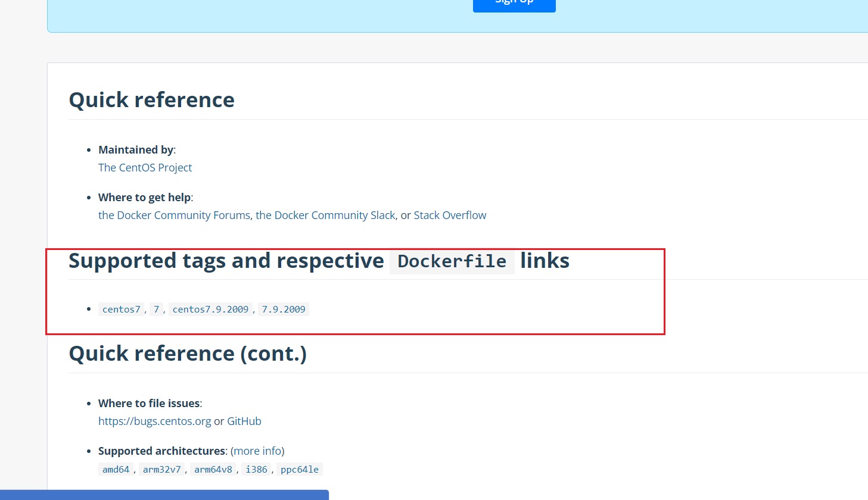Open the centos7.9.2009 tag link

click(x=210, y=309)
